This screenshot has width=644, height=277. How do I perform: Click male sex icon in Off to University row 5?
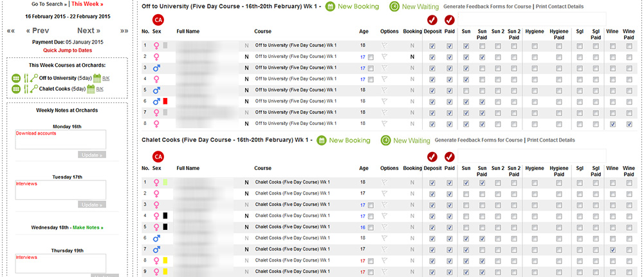click(x=156, y=90)
